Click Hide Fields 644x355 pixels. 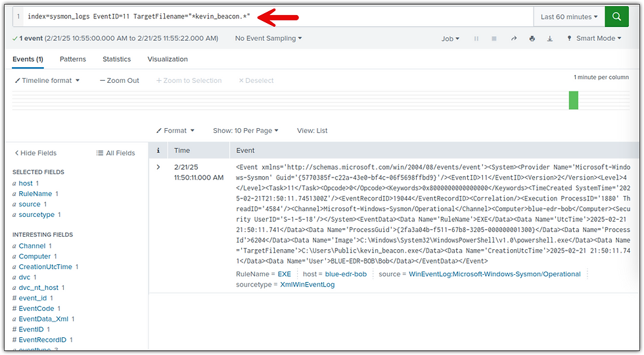35,153
